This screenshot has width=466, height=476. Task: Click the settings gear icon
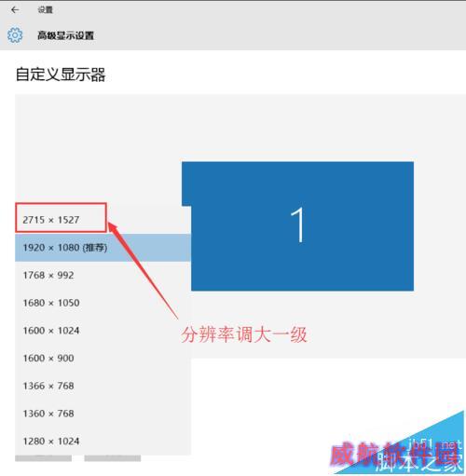pyautogui.click(x=15, y=35)
